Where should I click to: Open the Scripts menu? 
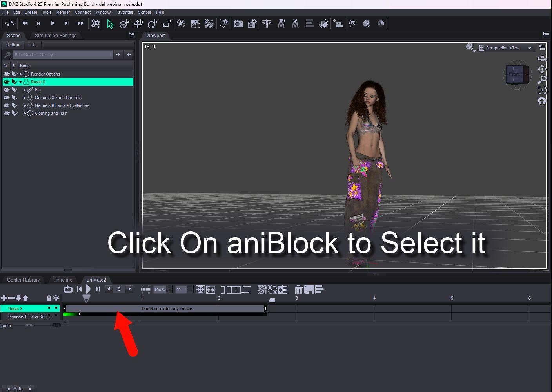click(x=144, y=12)
